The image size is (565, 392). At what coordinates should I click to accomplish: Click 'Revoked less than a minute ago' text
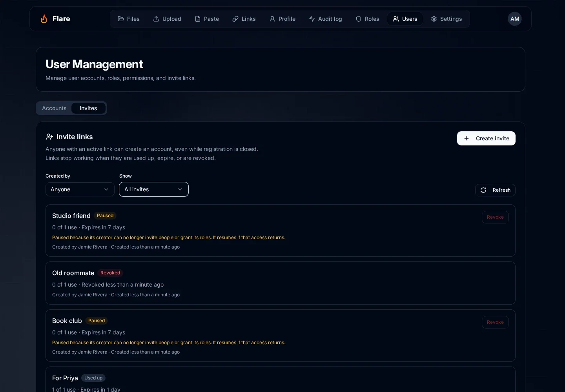point(122,285)
